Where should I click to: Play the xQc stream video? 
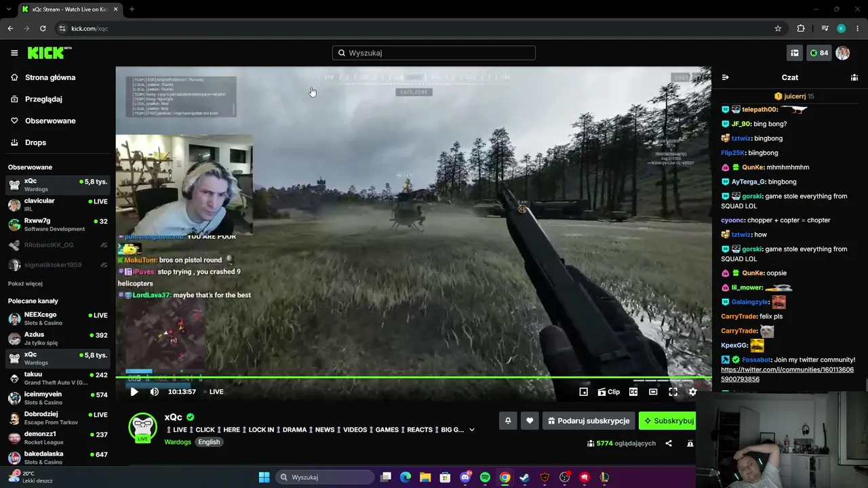(134, 392)
